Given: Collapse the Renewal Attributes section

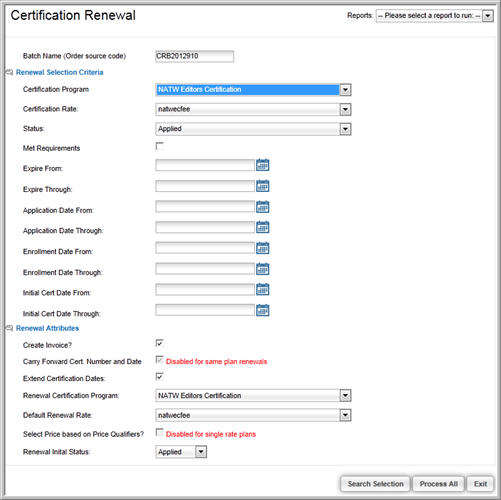Looking at the screenshot, I should tap(9, 328).
